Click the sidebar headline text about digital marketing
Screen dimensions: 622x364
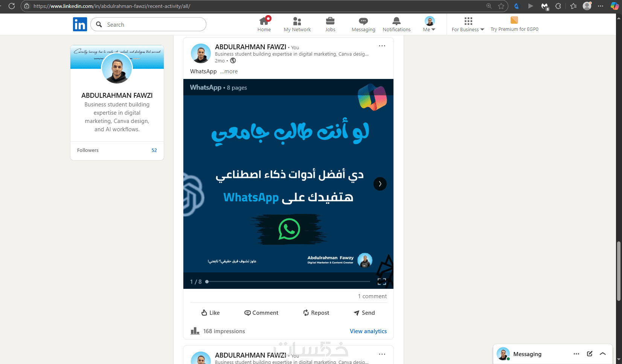[x=117, y=117]
